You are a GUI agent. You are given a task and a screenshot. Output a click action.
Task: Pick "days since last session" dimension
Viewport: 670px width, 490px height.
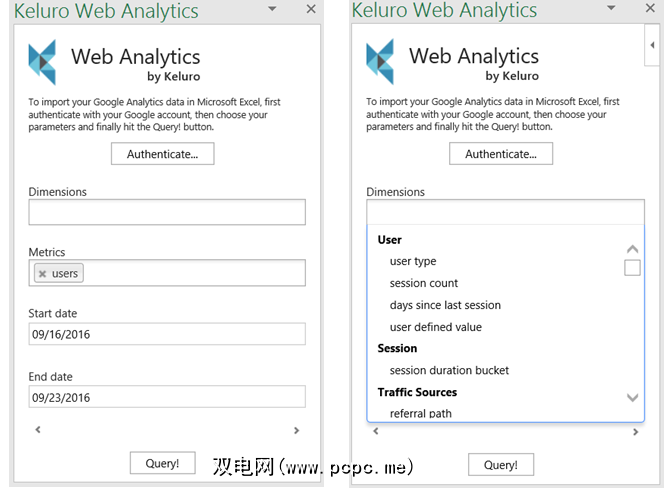point(445,305)
